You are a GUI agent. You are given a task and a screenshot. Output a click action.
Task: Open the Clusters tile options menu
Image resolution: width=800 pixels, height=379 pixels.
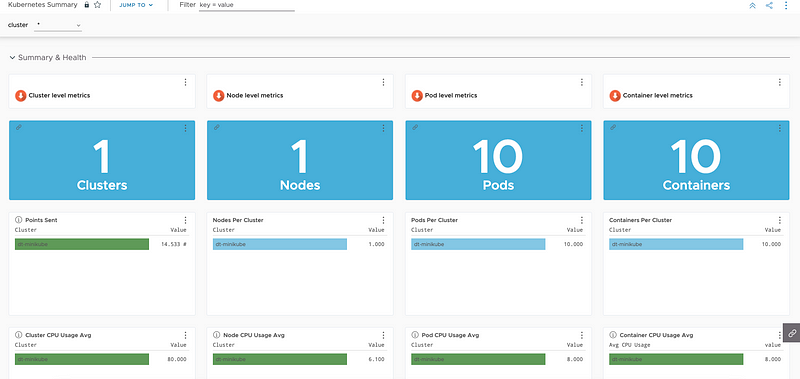pos(186,129)
